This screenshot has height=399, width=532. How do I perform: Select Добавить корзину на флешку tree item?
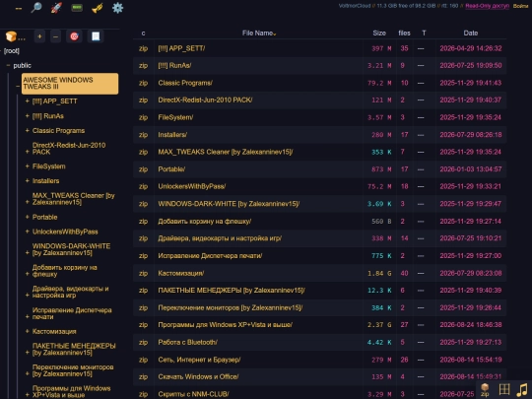click(x=64, y=271)
